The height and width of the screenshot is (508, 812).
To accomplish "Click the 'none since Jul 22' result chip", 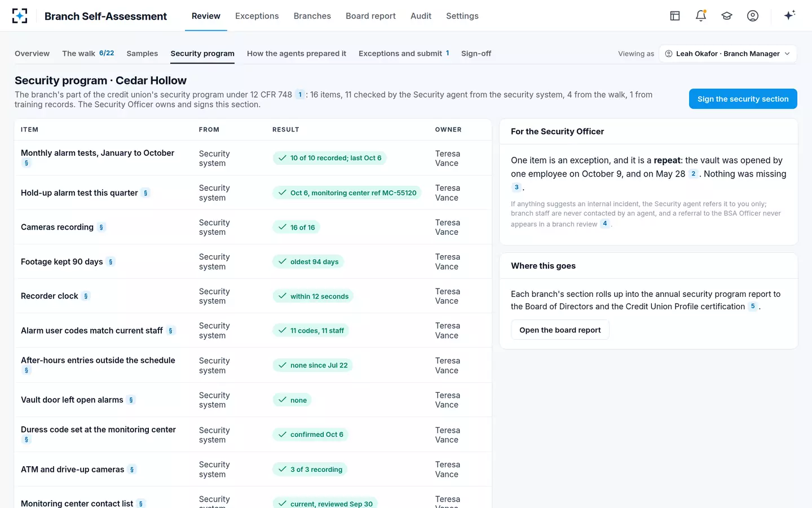I will pos(312,365).
